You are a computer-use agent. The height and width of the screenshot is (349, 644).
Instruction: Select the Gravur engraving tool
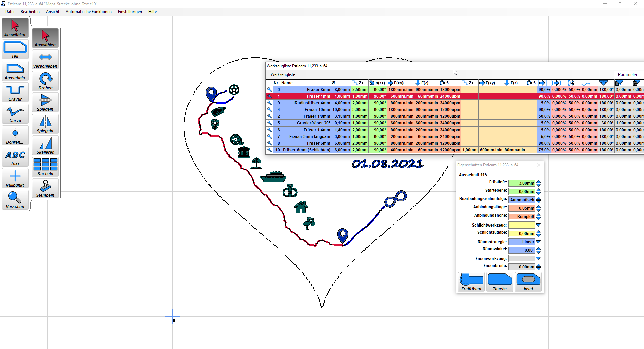coord(15,92)
